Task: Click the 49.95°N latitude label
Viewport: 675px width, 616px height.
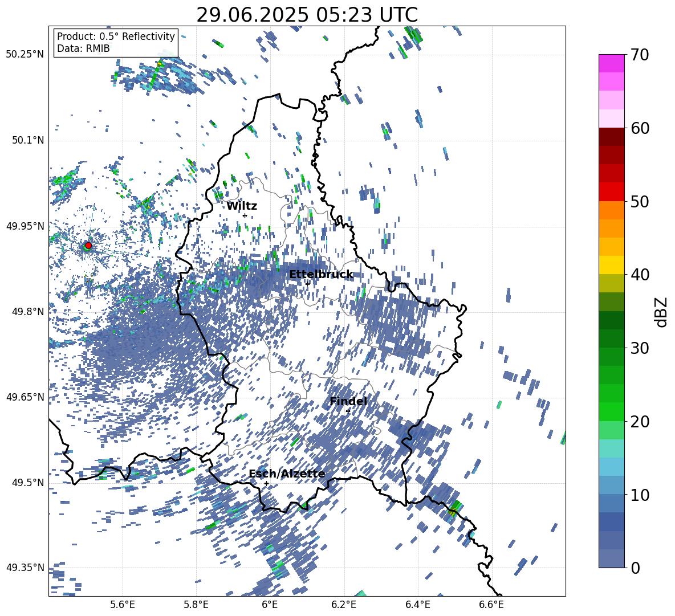Action: coord(25,226)
